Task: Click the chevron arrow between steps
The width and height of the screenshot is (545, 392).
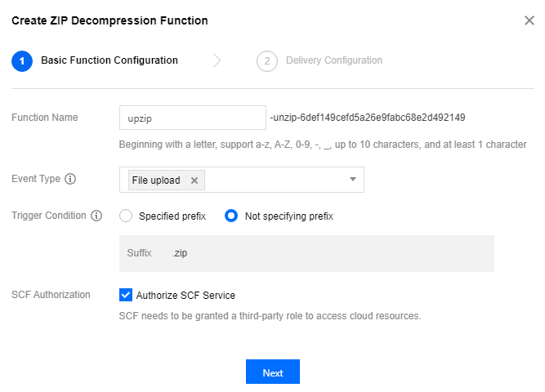Action: click(217, 60)
